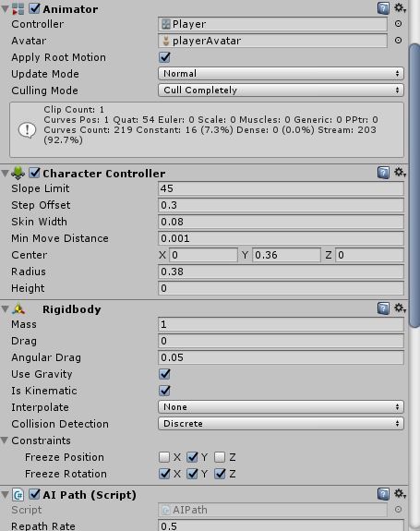The height and width of the screenshot is (531, 420).
Task: Enable Freeze Position X checkbox
Action: click(x=164, y=457)
